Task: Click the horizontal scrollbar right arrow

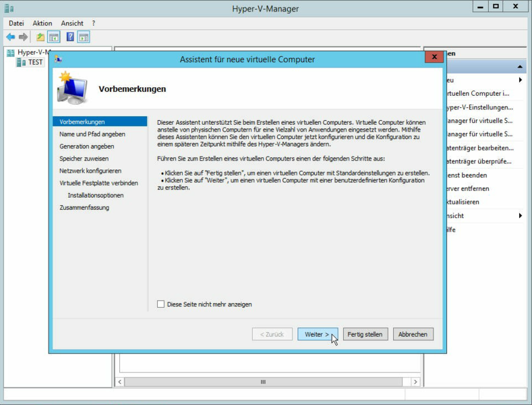Action: click(415, 382)
